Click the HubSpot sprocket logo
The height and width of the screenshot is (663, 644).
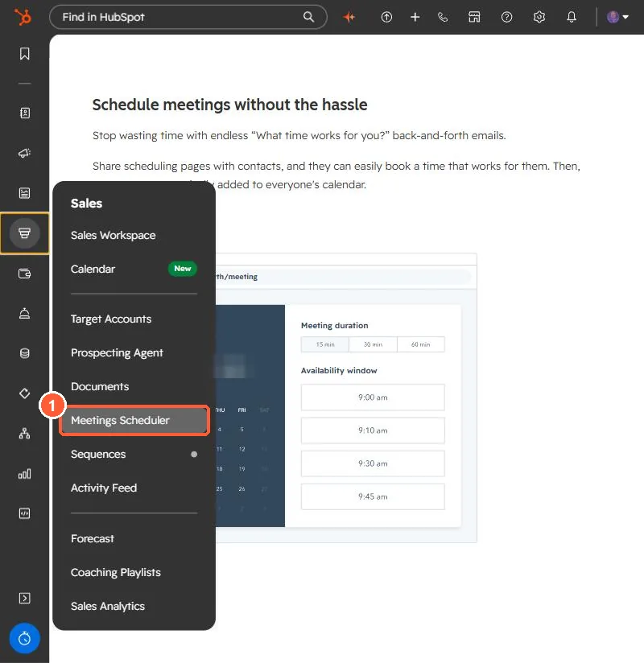[23, 17]
